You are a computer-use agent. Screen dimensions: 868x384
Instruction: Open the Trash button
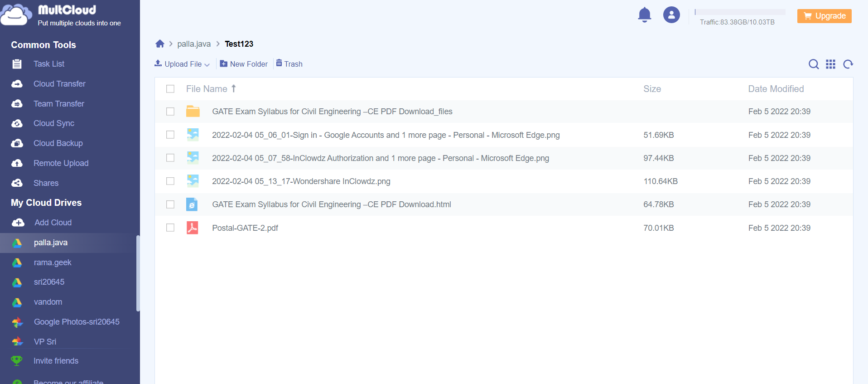pyautogui.click(x=289, y=64)
